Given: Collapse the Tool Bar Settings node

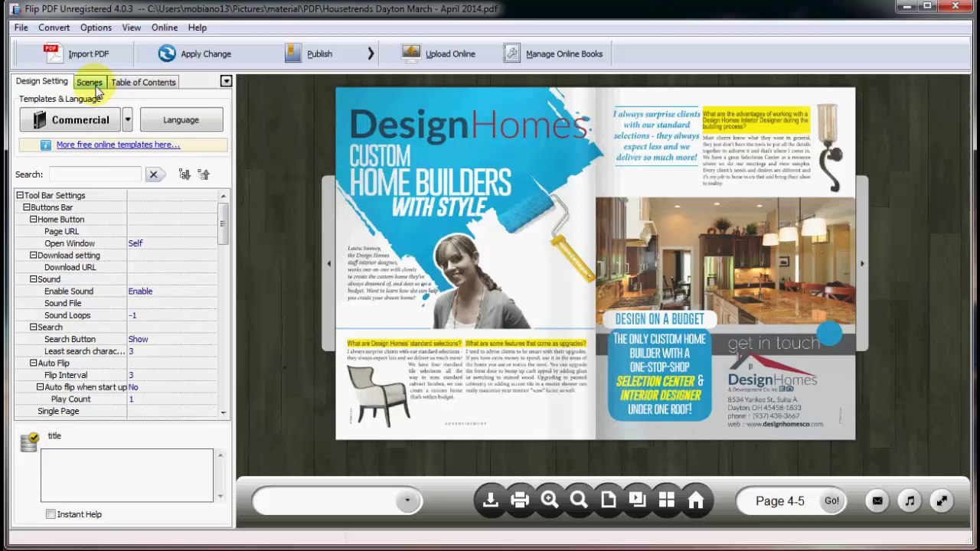Looking at the screenshot, I should (20, 195).
